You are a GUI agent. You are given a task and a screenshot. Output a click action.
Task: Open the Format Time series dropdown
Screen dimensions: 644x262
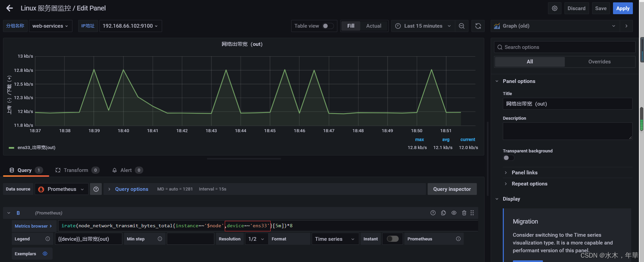pos(335,239)
